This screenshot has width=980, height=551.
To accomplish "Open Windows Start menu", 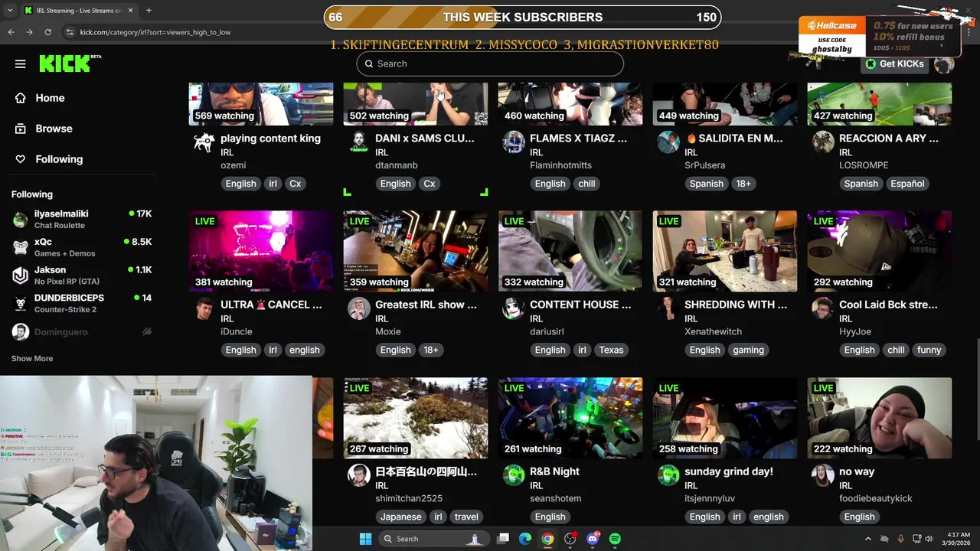I will (365, 539).
